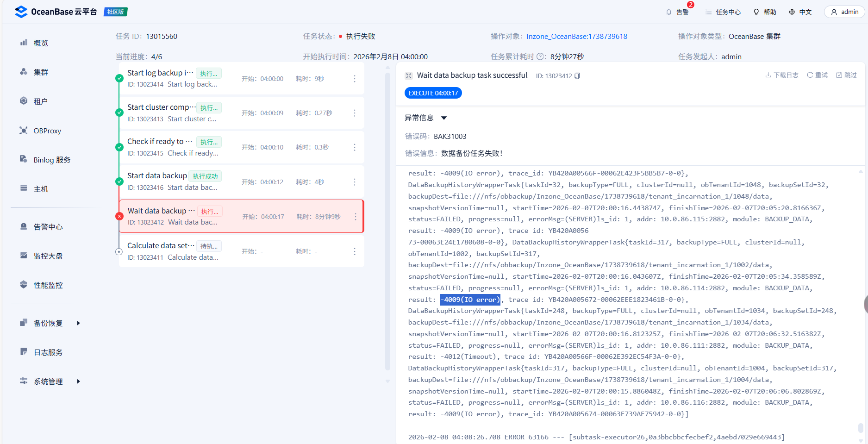The image size is (868, 444).
Task: Open three-dot menu for Start data backup
Action: pos(355,182)
